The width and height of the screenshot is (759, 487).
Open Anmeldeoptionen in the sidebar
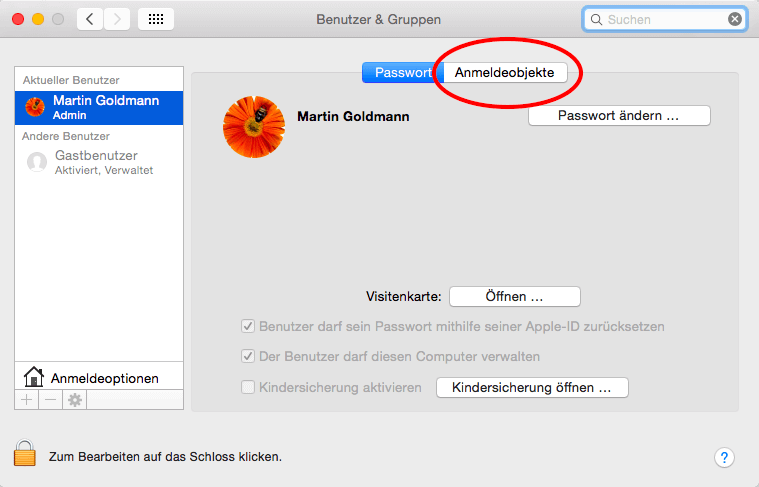click(x=99, y=378)
